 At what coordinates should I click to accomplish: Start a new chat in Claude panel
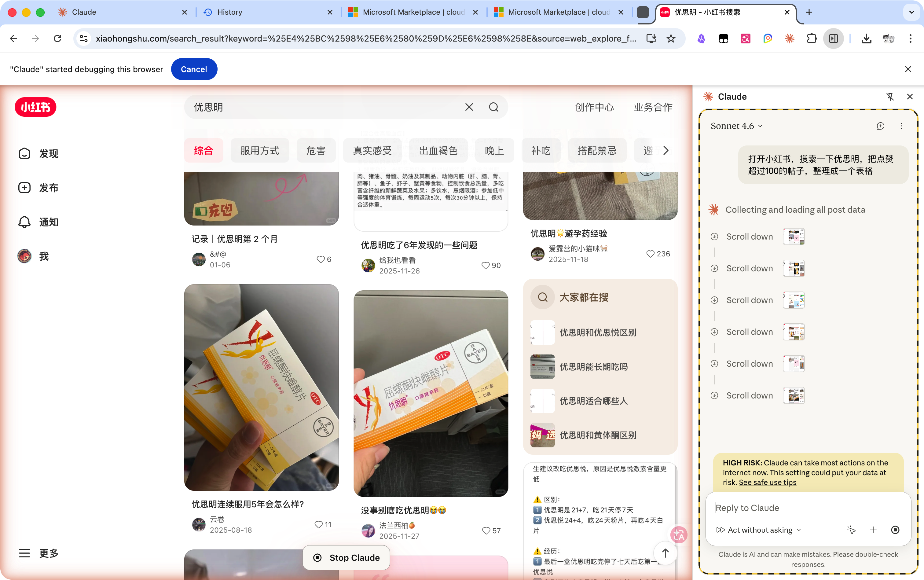(880, 126)
